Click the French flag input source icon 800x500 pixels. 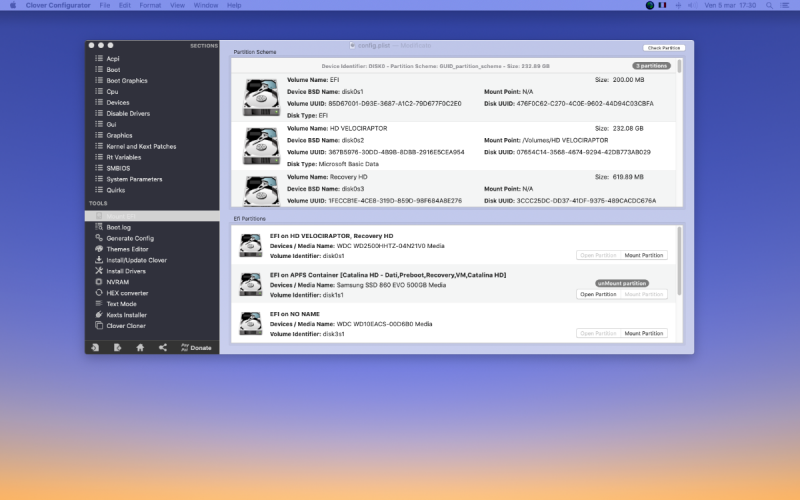[x=662, y=5]
